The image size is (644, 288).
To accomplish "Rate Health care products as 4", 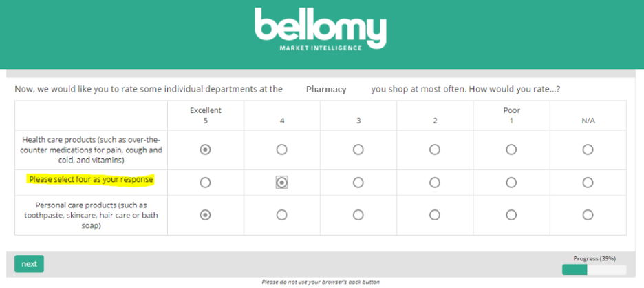I will (x=281, y=150).
